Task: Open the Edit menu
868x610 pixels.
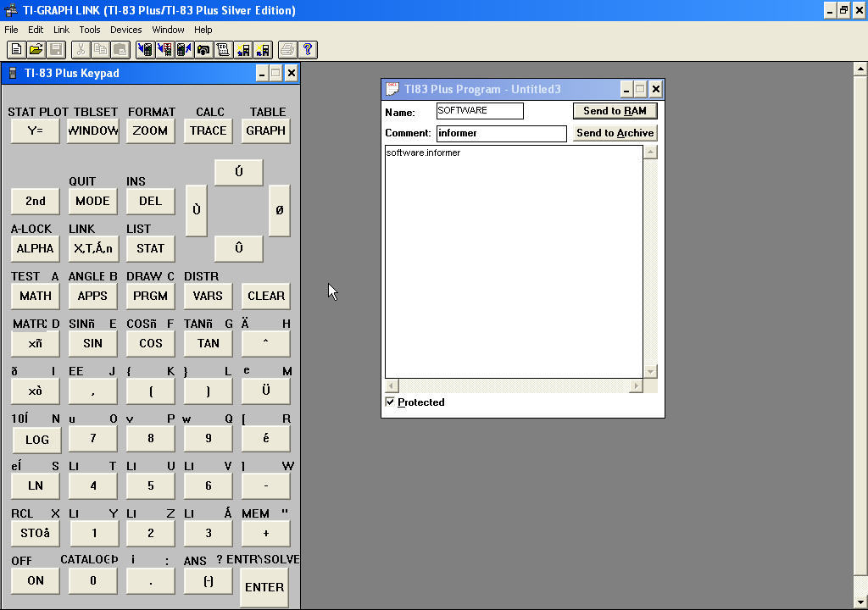Action: (x=36, y=30)
